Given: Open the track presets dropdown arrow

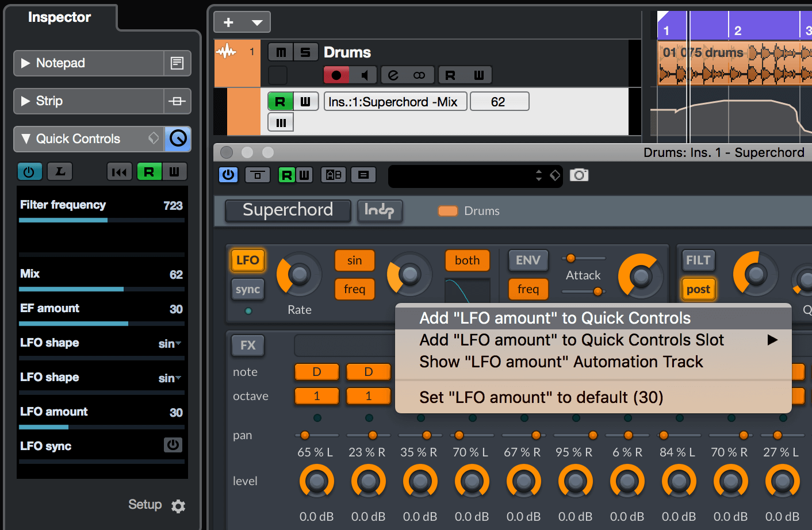Looking at the screenshot, I should point(257,22).
